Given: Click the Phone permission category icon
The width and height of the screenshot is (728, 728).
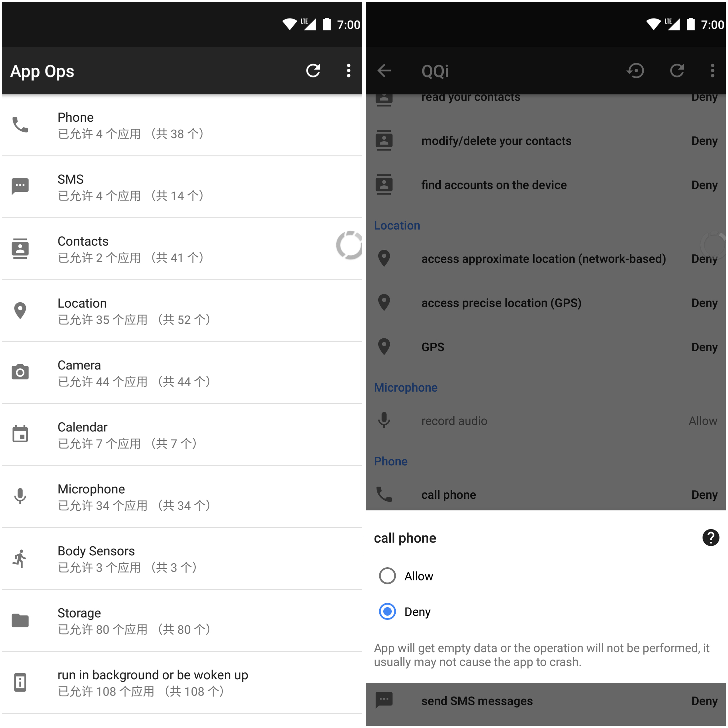Looking at the screenshot, I should click(x=20, y=122).
